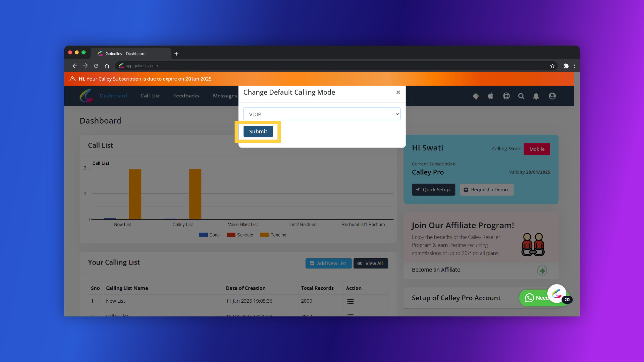The width and height of the screenshot is (644, 362).
Task: Open notifications bell icon
Action: [536, 96]
